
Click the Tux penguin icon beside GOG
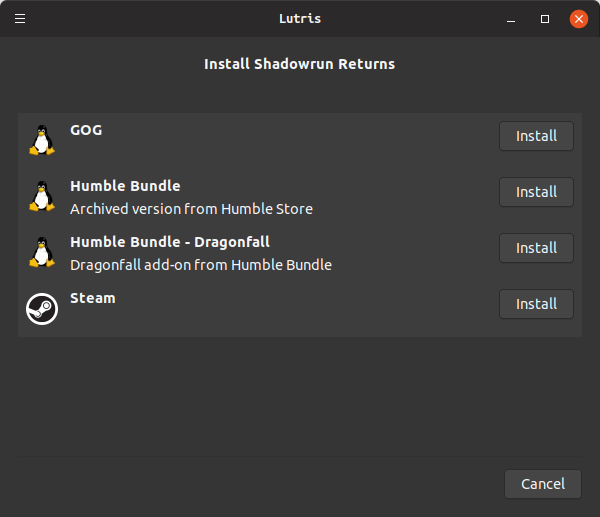tap(42, 140)
